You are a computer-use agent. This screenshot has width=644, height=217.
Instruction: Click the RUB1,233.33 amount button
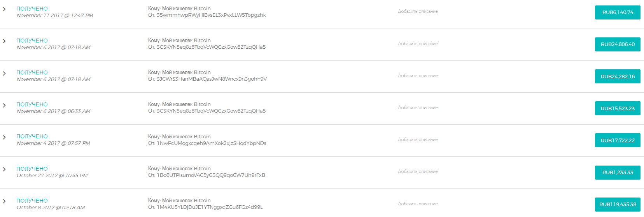(618, 173)
